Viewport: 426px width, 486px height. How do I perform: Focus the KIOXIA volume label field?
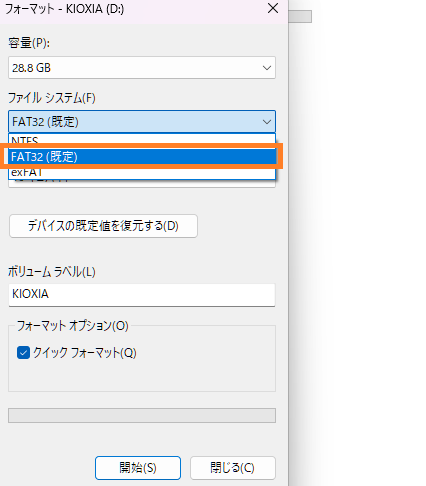142,295
